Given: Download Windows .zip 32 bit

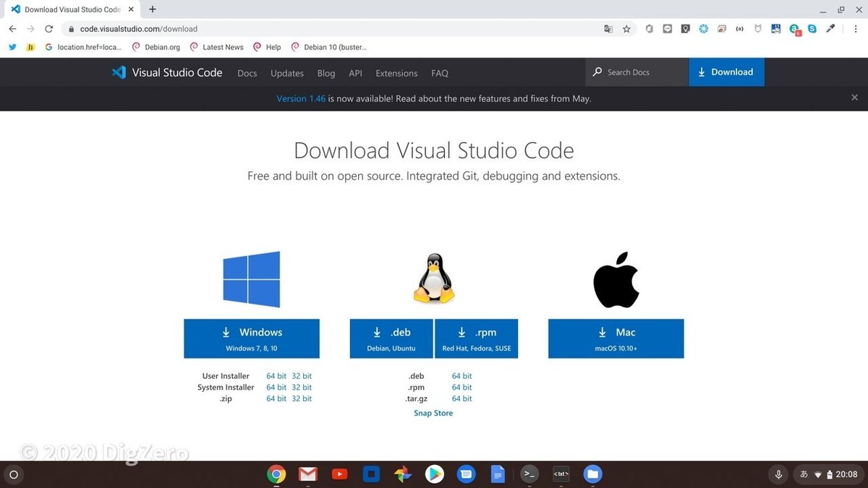Looking at the screenshot, I should click(x=302, y=398).
